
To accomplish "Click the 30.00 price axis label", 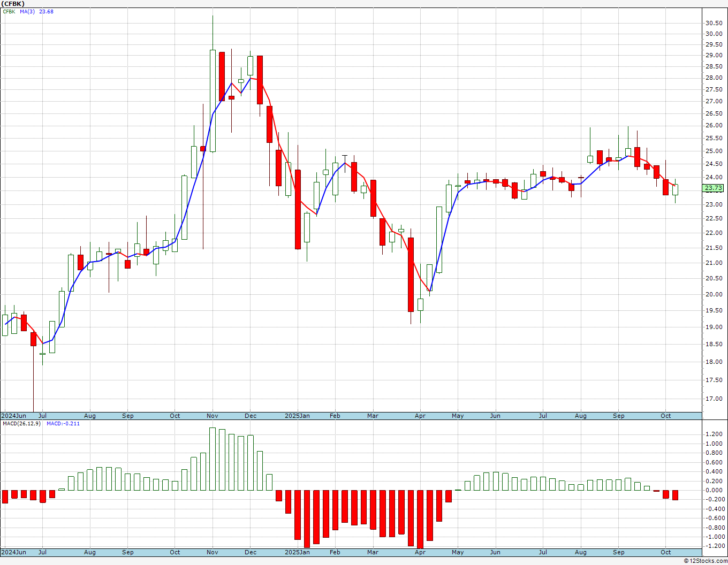I will [x=713, y=34].
